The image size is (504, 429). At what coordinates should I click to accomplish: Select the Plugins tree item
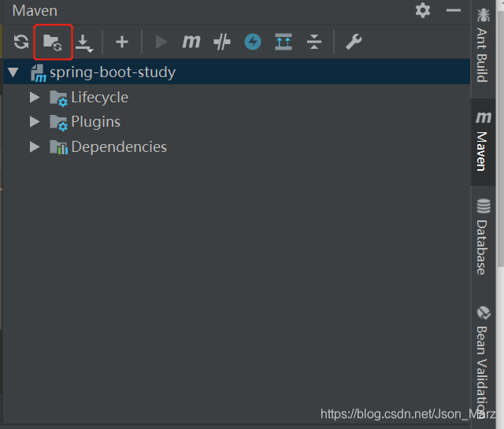click(96, 121)
